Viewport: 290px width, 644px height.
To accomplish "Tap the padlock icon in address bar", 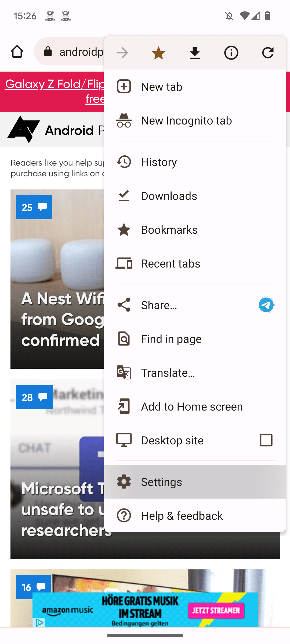I will (x=48, y=52).
